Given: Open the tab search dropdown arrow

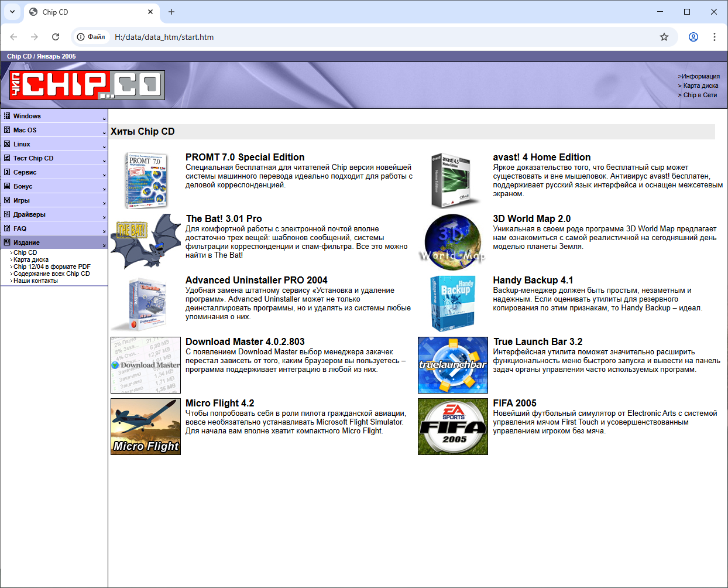Looking at the screenshot, I should coord(12,12).
